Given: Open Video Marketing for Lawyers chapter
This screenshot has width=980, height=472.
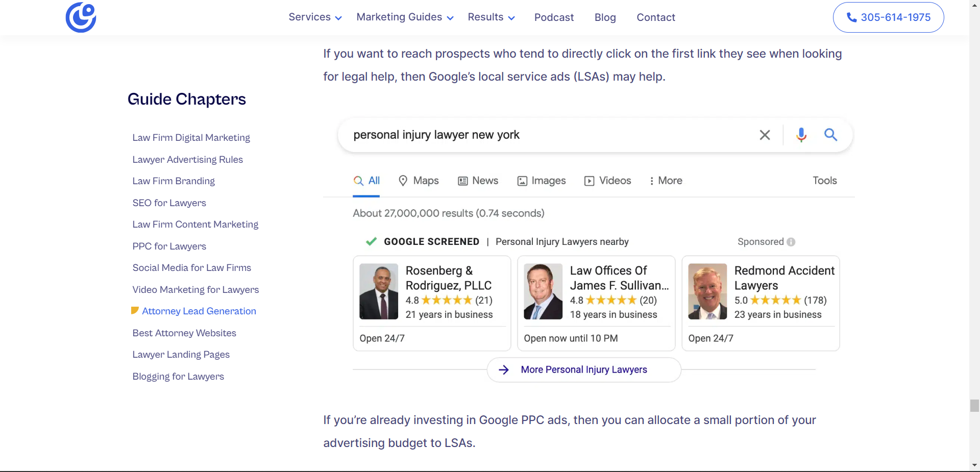Looking at the screenshot, I should coord(195,289).
